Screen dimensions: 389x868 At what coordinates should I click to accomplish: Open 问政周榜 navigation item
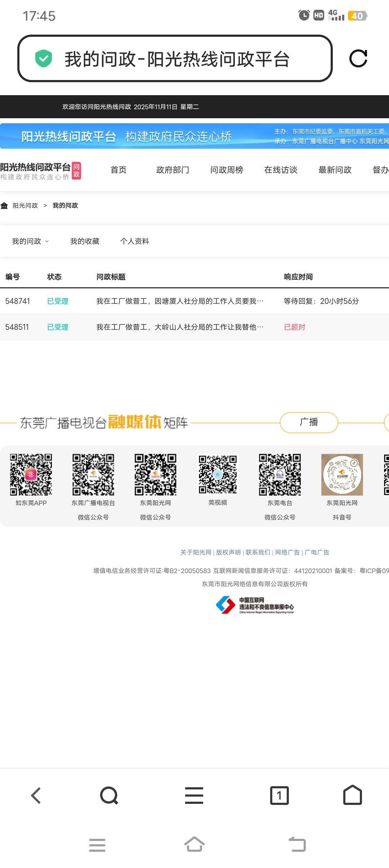coord(227,170)
